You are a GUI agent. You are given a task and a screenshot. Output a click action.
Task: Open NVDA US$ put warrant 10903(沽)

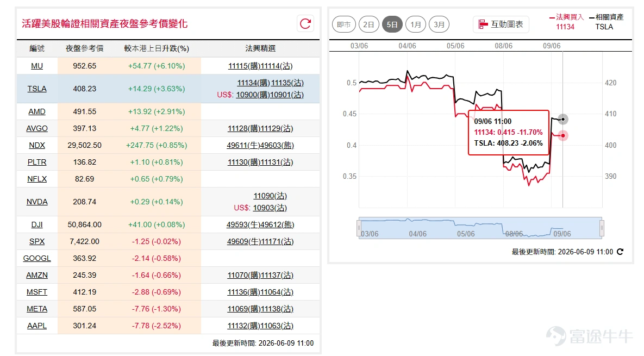click(x=270, y=208)
